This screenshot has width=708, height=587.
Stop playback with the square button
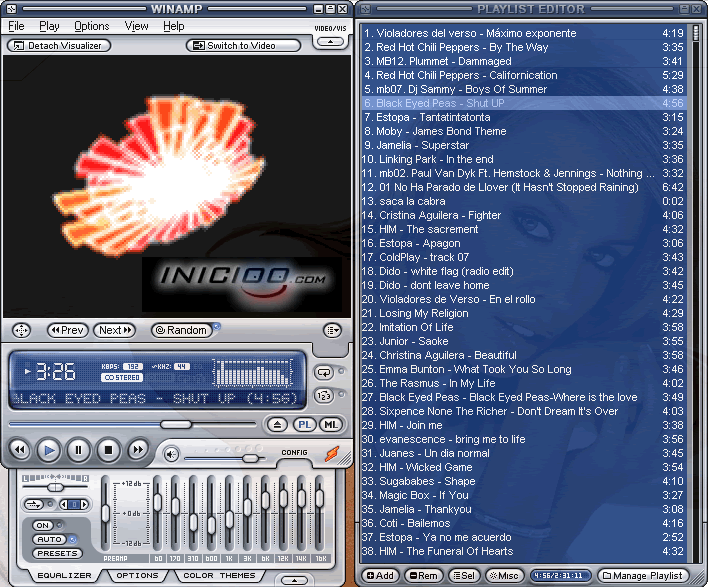click(108, 450)
